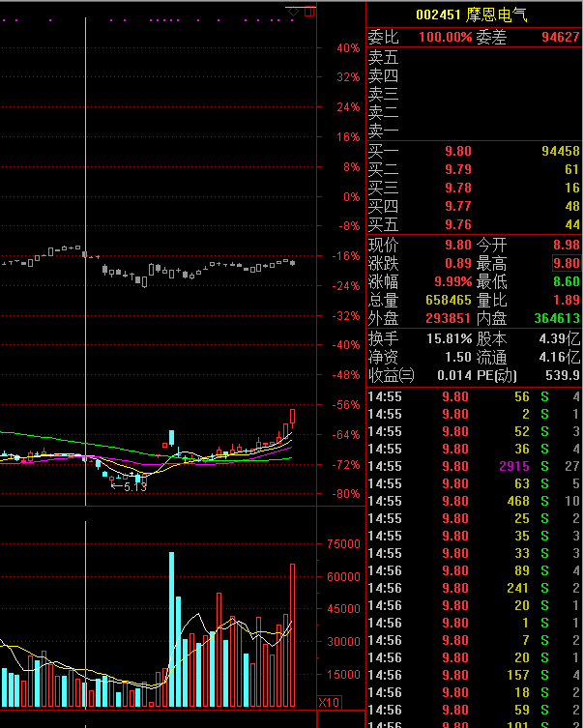Click the boxed 最高 high price 9.80
This screenshot has height=728, width=583.
click(x=567, y=264)
